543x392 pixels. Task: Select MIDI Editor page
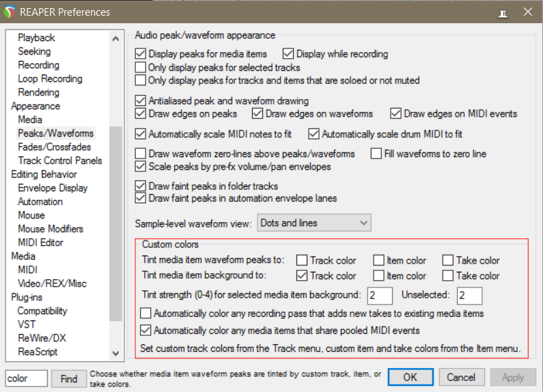click(x=40, y=242)
